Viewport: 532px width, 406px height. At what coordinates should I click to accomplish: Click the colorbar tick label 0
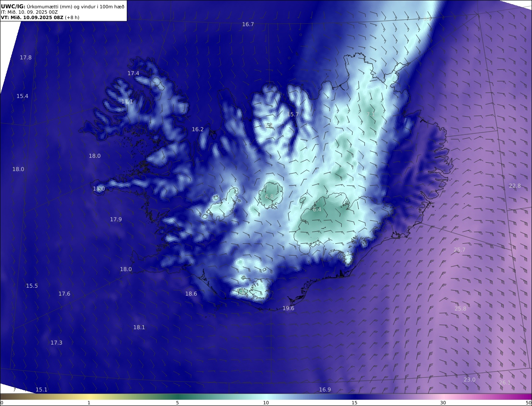[2, 403]
